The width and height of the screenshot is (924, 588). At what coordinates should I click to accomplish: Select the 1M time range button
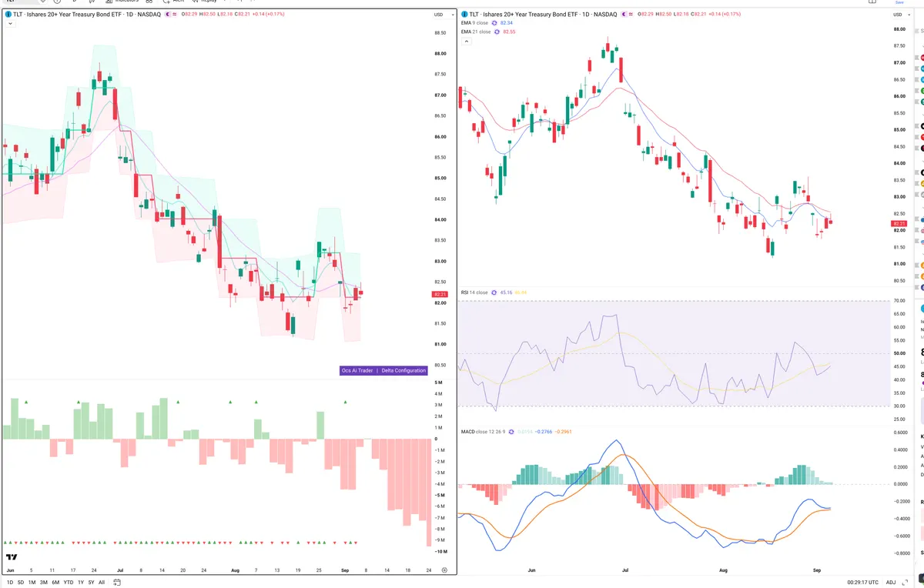[32, 583]
